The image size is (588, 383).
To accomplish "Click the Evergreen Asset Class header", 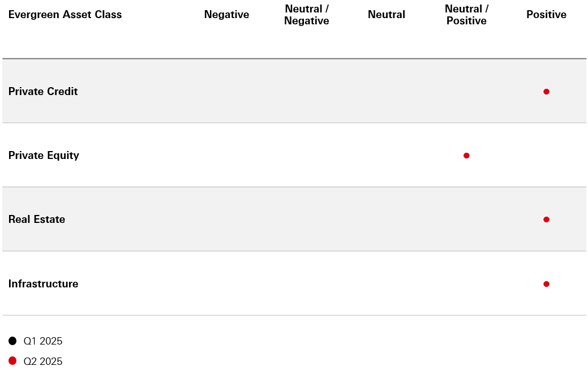I will tap(65, 15).
